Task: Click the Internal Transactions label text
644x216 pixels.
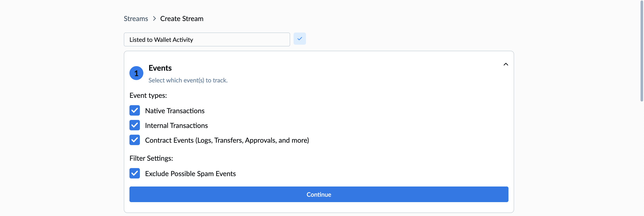Action: [x=176, y=126]
